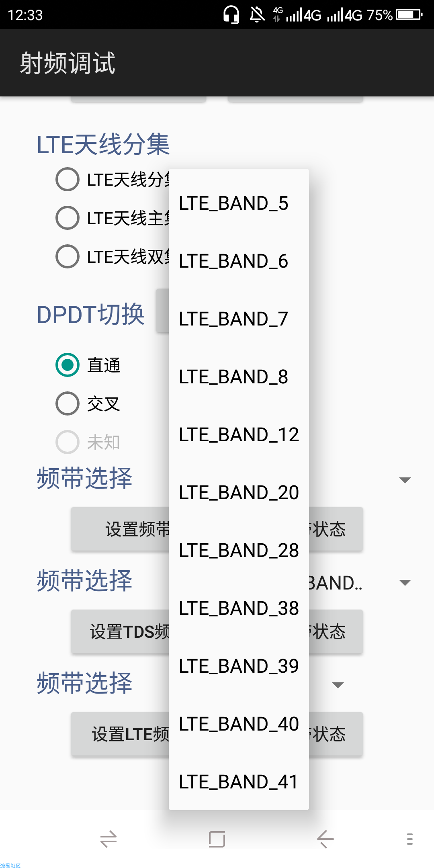Tap the battery indicator icon

(x=409, y=15)
